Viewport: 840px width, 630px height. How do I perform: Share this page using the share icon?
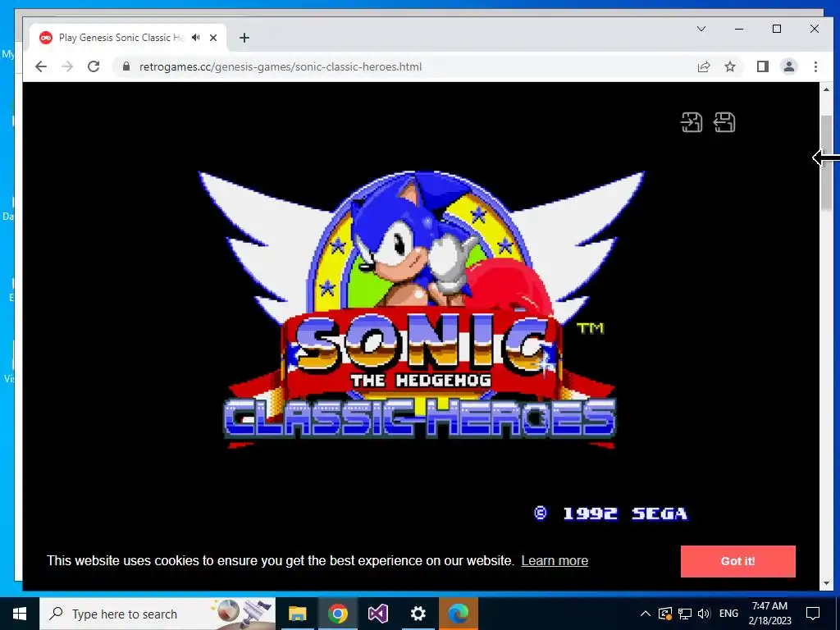(703, 66)
